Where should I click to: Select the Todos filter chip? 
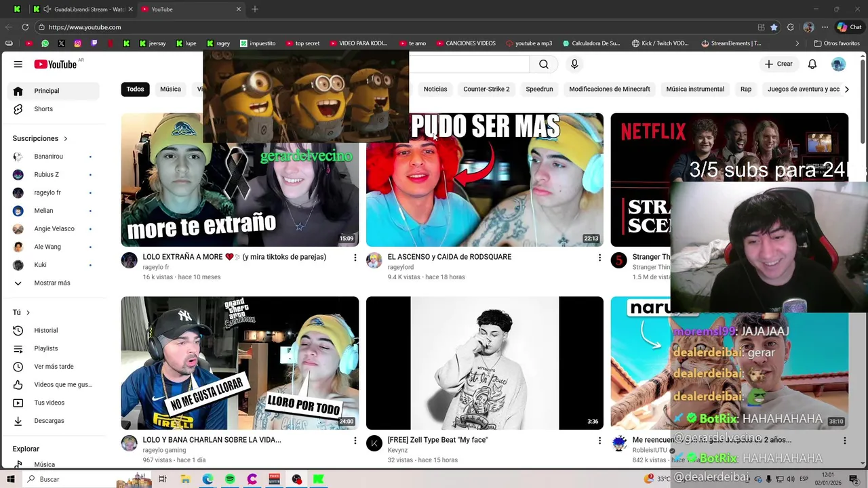[x=136, y=89]
